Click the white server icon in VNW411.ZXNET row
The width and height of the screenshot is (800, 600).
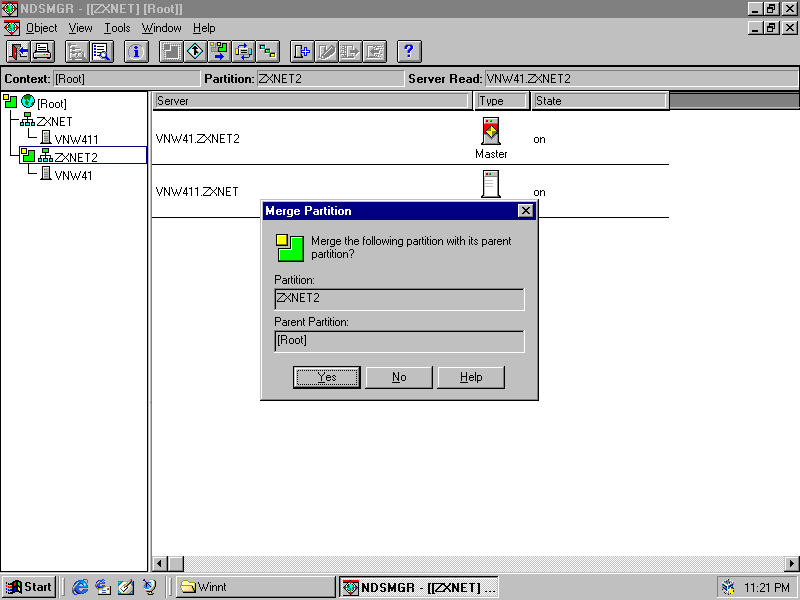tap(491, 184)
